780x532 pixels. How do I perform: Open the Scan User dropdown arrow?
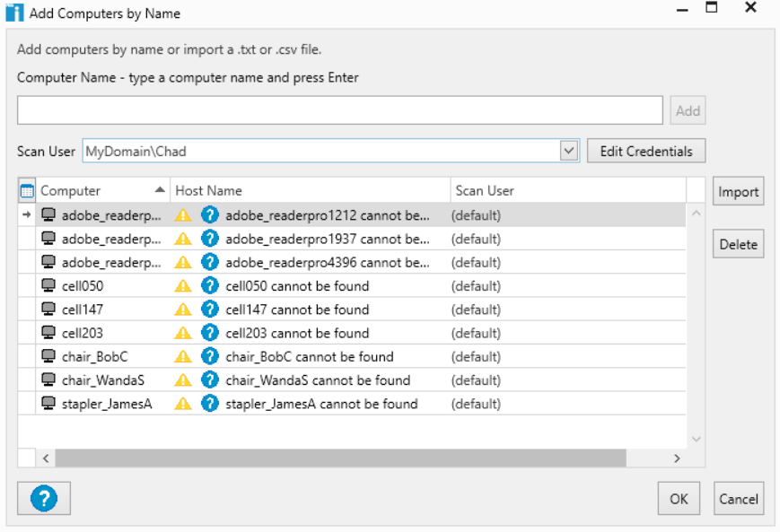tap(568, 151)
